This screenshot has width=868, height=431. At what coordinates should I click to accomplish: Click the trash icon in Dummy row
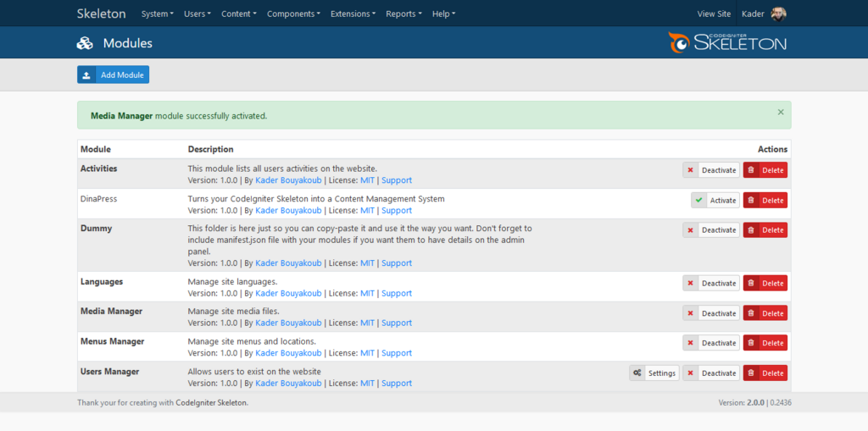pyautogui.click(x=751, y=230)
